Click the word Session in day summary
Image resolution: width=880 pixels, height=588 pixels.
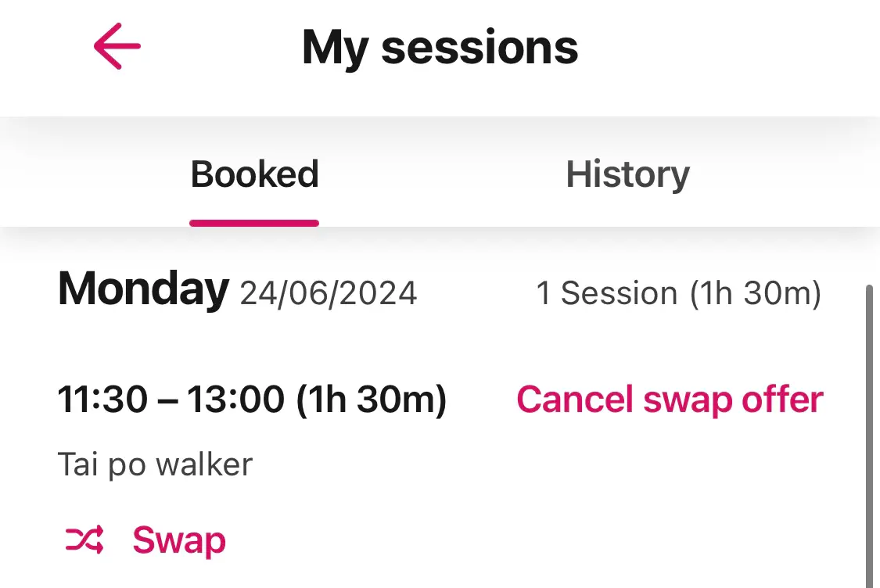pyautogui.click(x=619, y=293)
